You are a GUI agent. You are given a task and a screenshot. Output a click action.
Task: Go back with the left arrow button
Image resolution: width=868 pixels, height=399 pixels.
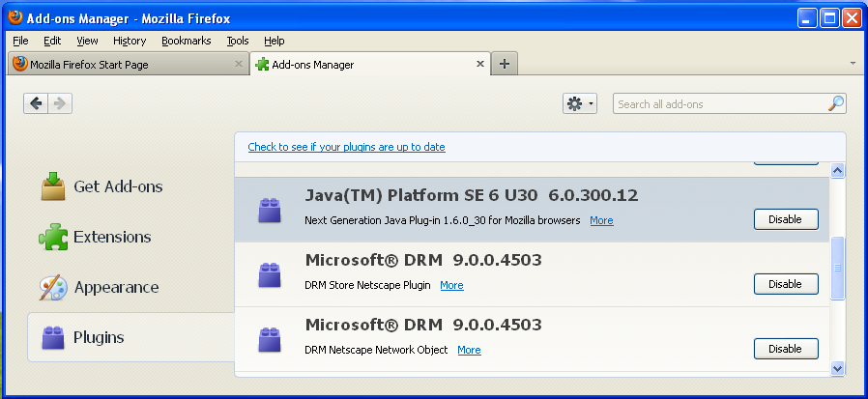(x=36, y=103)
